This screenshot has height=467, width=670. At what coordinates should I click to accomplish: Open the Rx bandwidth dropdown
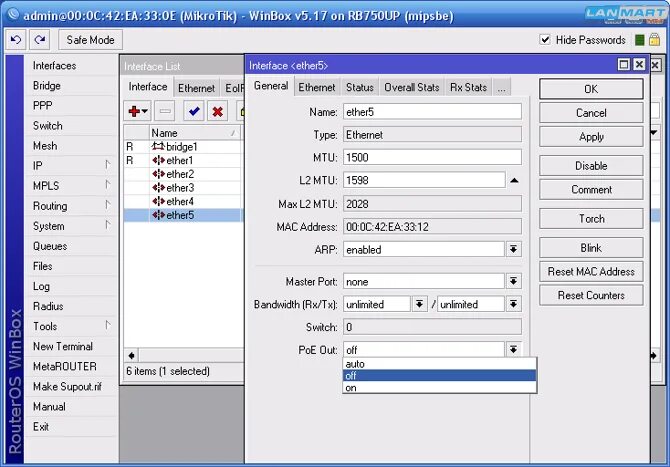click(x=420, y=304)
